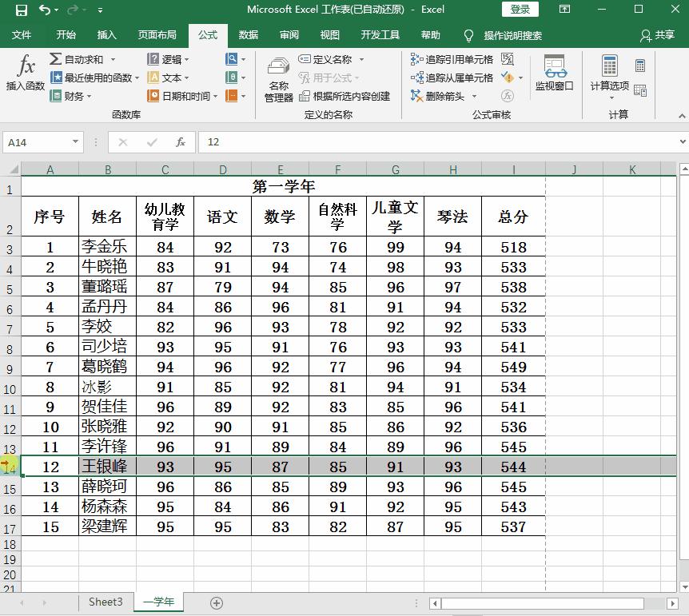Open the Name Box dropdown arrow

75,141
